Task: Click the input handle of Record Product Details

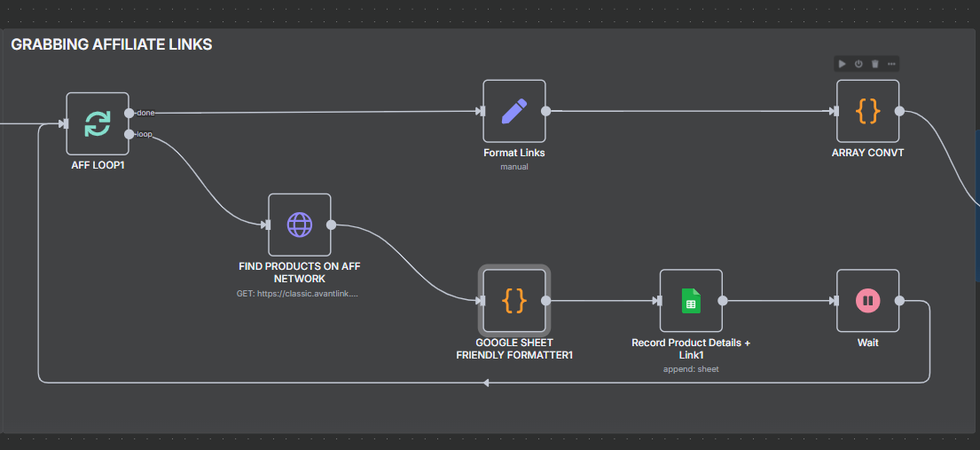Action: coord(659,300)
